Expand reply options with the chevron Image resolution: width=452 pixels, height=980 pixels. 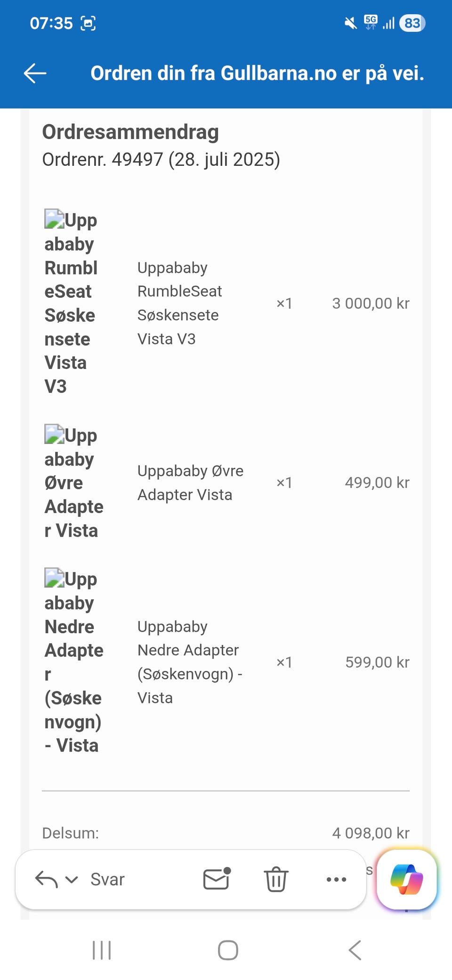[72, 880]
